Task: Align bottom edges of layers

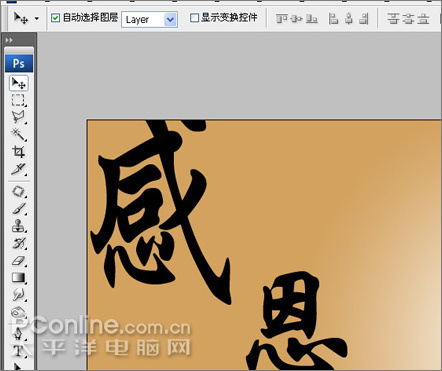Action: 312,19
